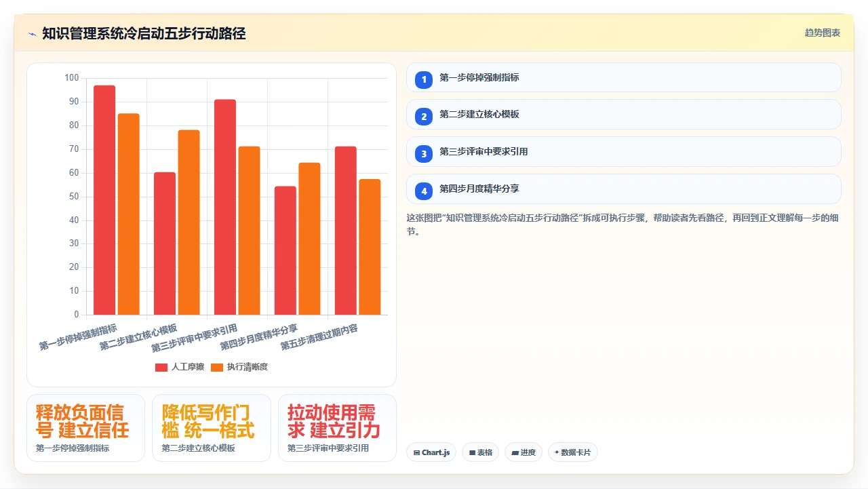The width and height of the screenshot is (868, 489).
Task: Click red bar for 第三步评审中要求引用
Action: 225,207
